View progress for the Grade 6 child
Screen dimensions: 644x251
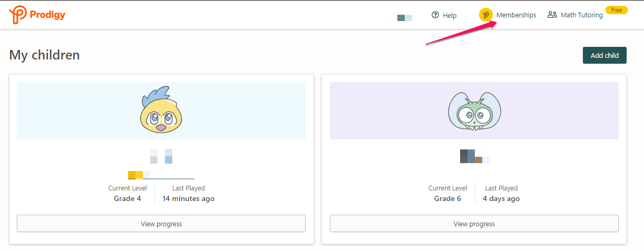474,224
